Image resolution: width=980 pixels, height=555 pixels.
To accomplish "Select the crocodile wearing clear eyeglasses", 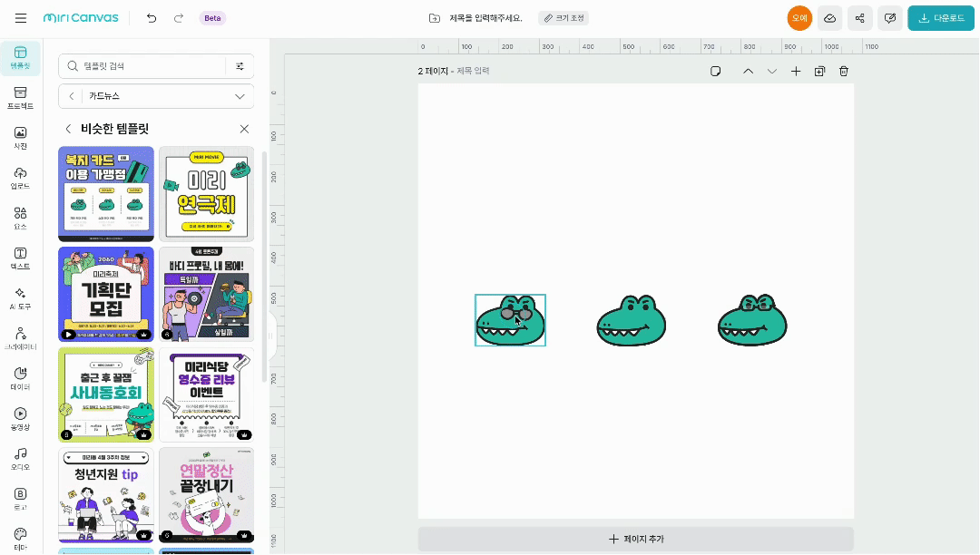I will tap(752, 320).
